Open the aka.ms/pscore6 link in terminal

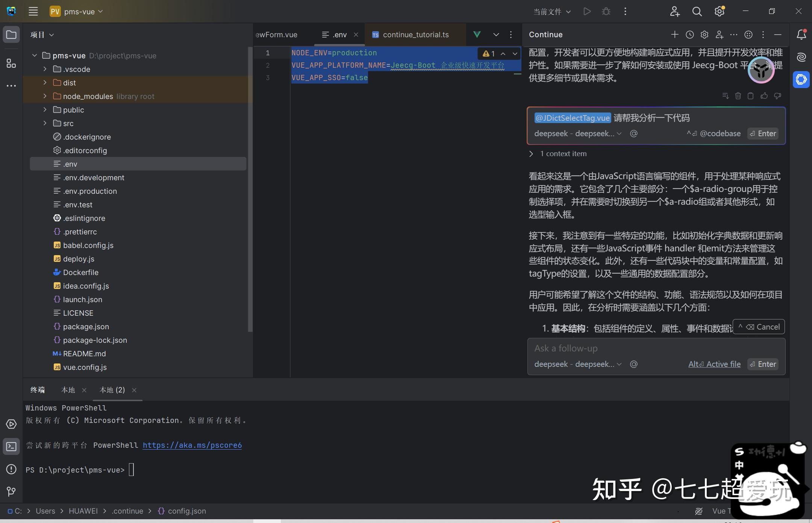pyautogui.click(x=192, y=445)
